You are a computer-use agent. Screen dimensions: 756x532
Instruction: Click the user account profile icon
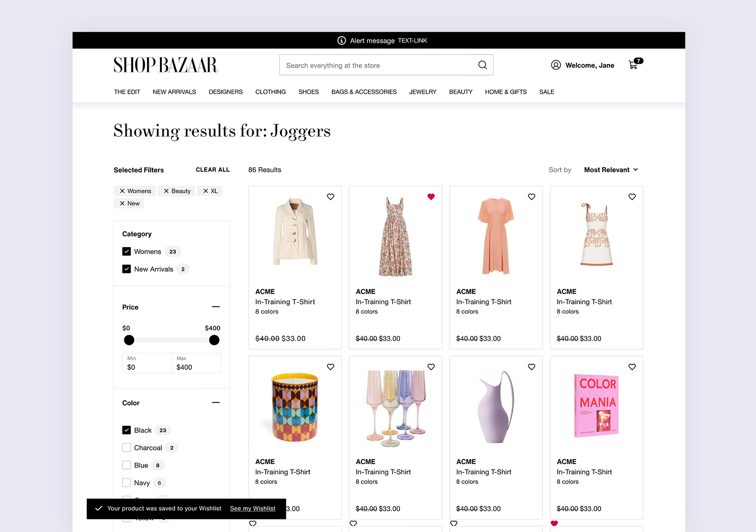556,65
